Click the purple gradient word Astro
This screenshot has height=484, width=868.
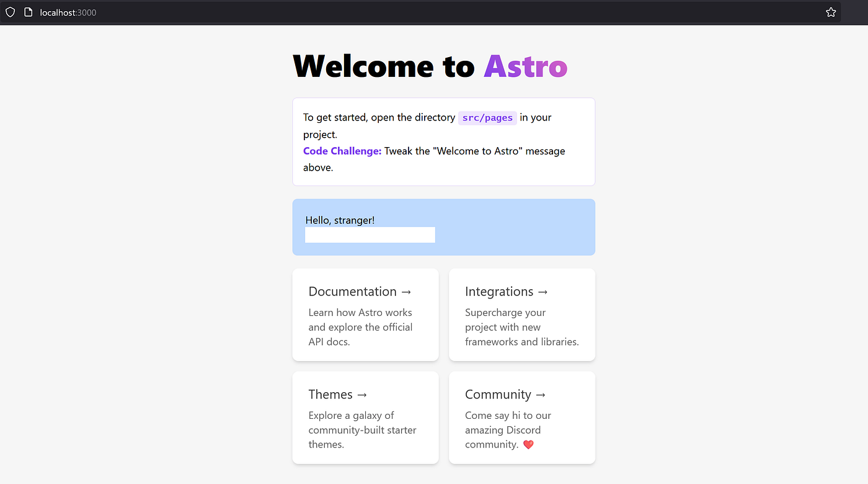(x=526, y=66)
